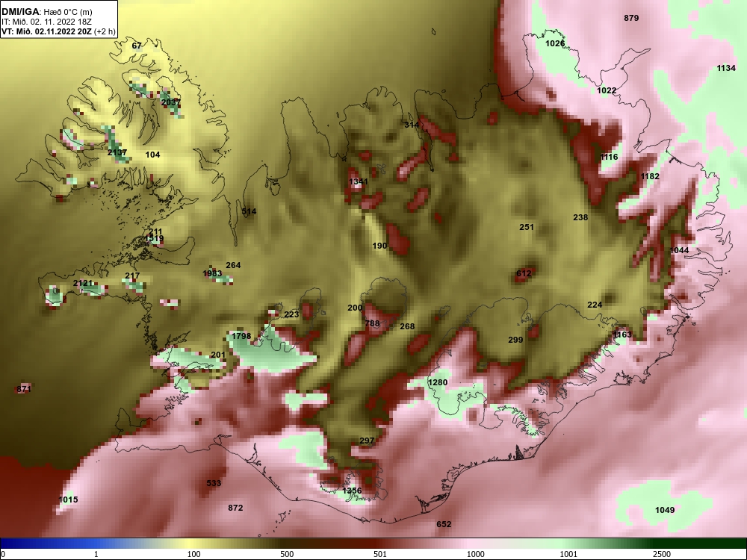This screenshot has height=560, width=747.
Task: Click the map value 872
Action: coord(235,508)
